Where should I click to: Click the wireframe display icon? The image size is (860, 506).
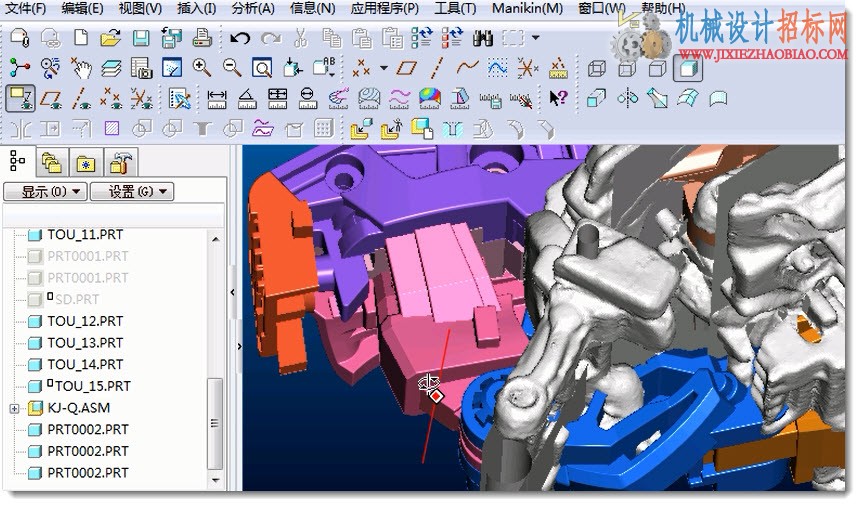[x=597, y=69]
